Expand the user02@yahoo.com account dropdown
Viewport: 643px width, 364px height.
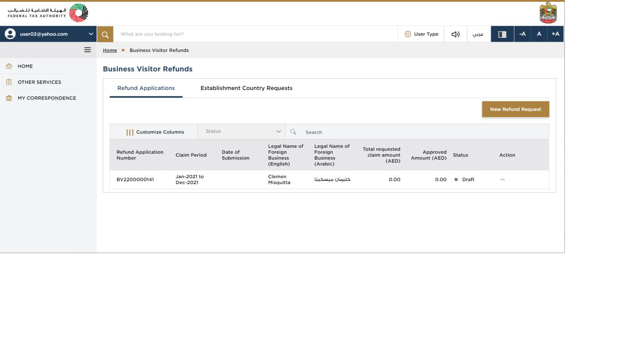point(91,34)
